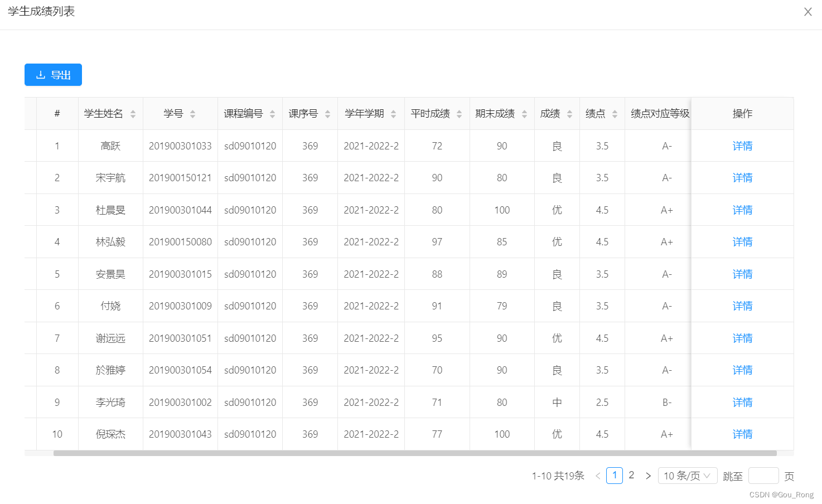Screen dimensions: 822x504
Task: Click student ID 201900301054
Action: coord(180,370)
